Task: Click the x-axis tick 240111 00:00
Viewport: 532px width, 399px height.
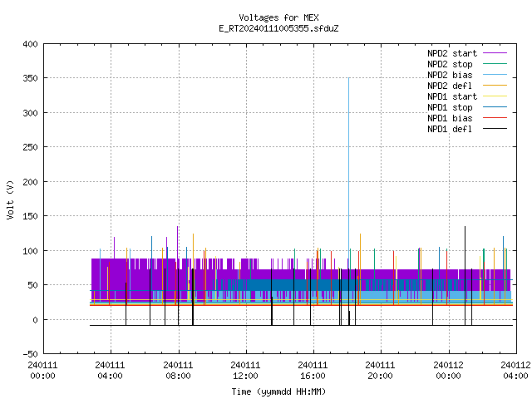Action: (x=42, y=371)
